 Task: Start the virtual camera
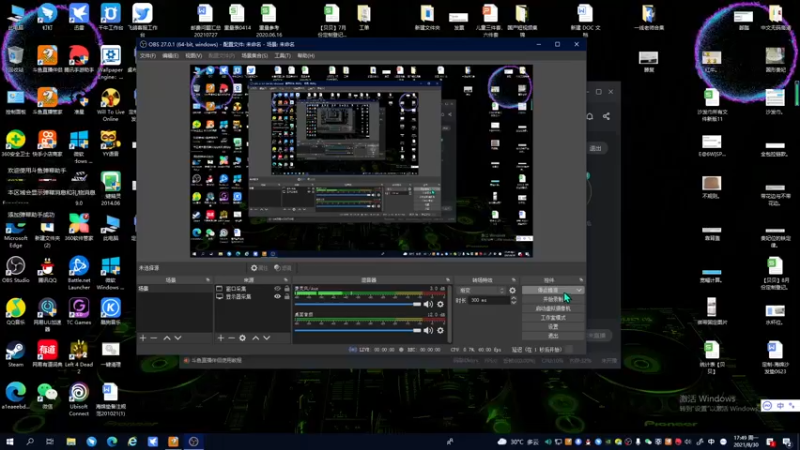click(553, 309)
